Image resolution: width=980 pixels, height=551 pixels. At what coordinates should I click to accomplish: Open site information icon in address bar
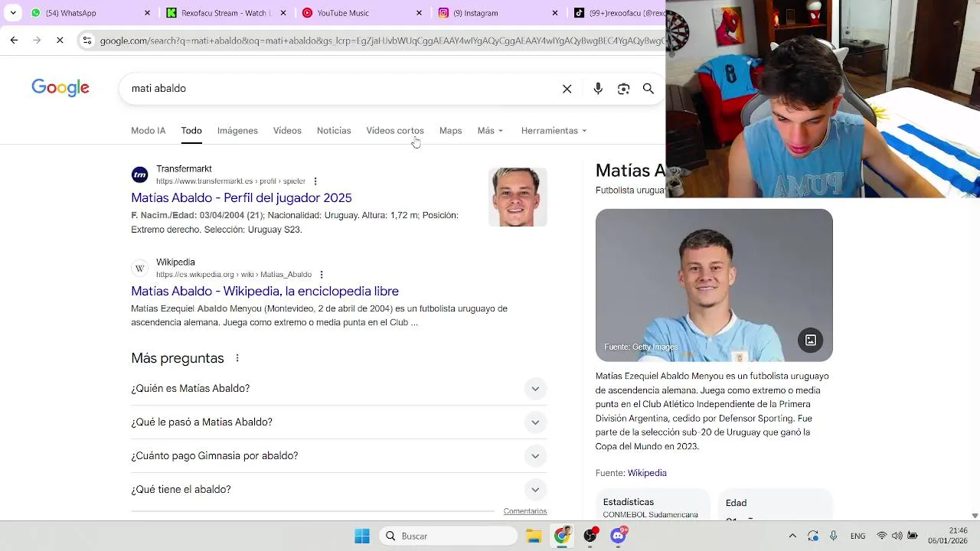[x=87, y=41]
